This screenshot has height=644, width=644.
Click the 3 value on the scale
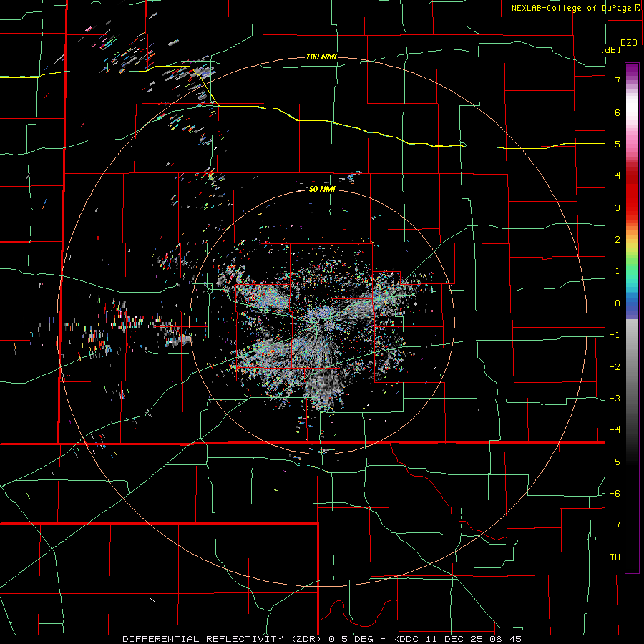(x=618, y=208)
